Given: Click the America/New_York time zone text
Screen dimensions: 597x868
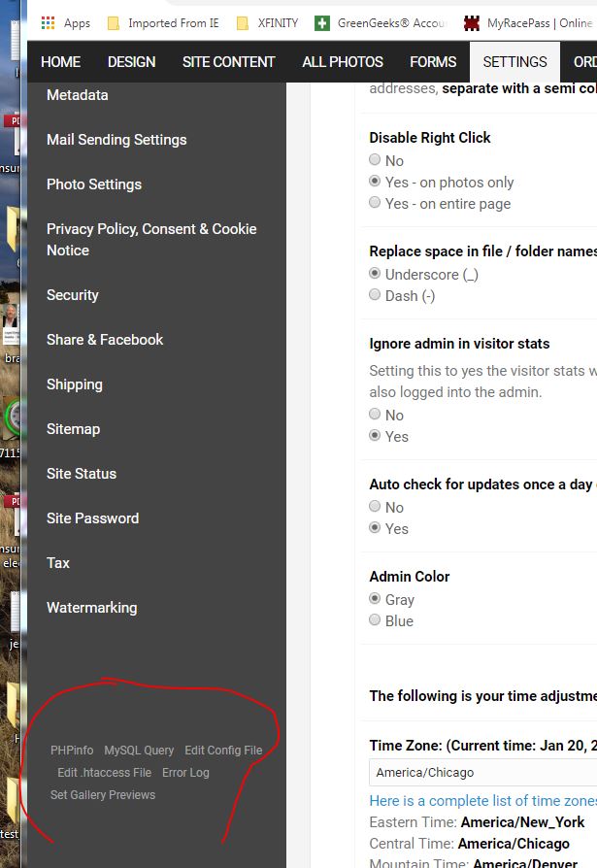Looking at the screenshot, I should point(522,822).
